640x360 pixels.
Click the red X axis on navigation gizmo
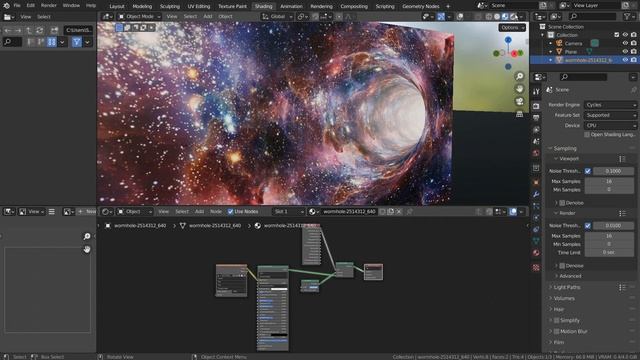514,53
